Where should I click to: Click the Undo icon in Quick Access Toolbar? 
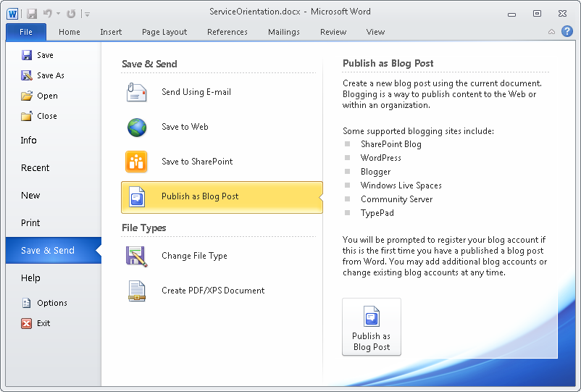[47, 14]
